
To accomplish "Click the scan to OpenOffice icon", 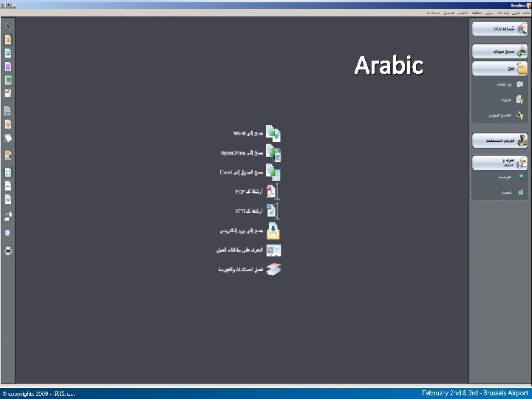I will [273, 153].
